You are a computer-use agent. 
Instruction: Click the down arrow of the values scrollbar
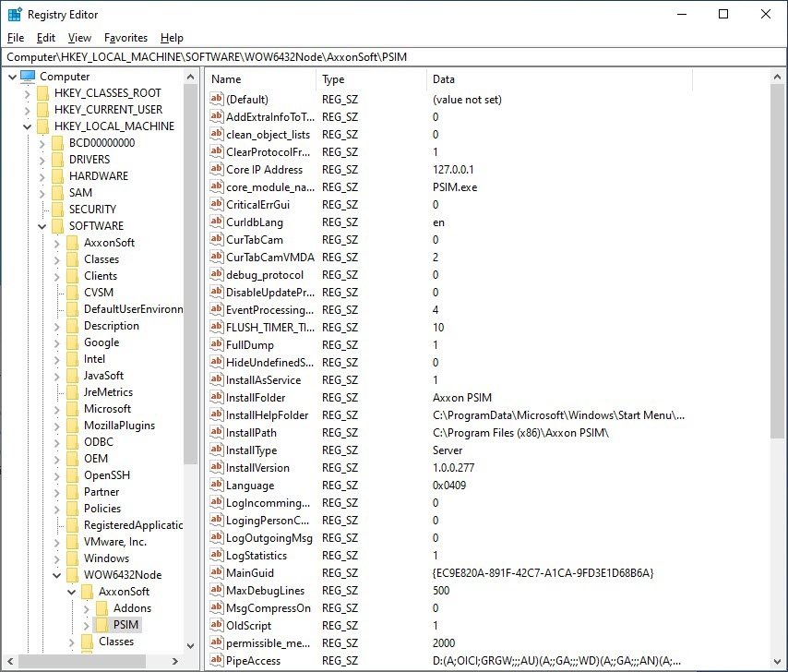tap(779, 662)
